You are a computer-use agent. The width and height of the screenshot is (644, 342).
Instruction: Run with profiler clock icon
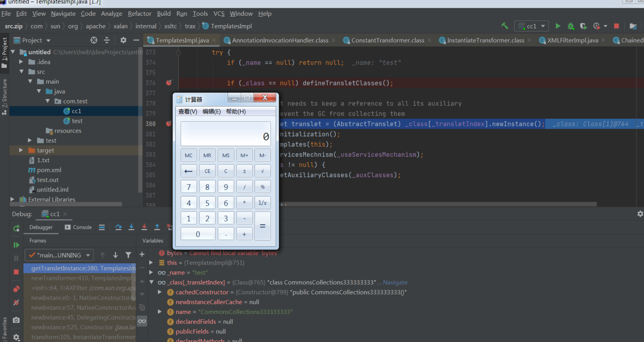tap(596, 26)
